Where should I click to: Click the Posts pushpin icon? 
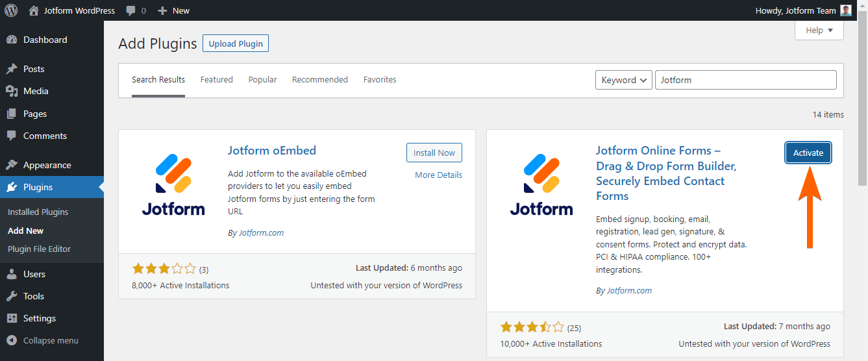12,69
